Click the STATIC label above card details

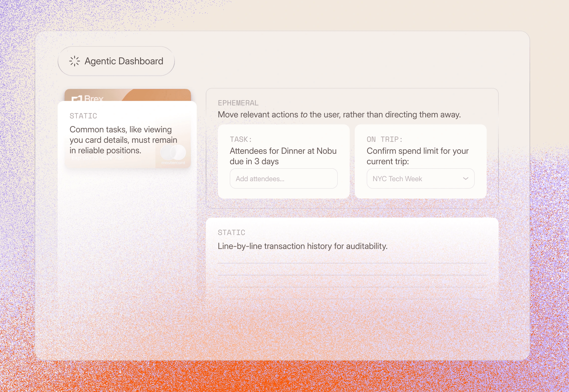[83, 116]
